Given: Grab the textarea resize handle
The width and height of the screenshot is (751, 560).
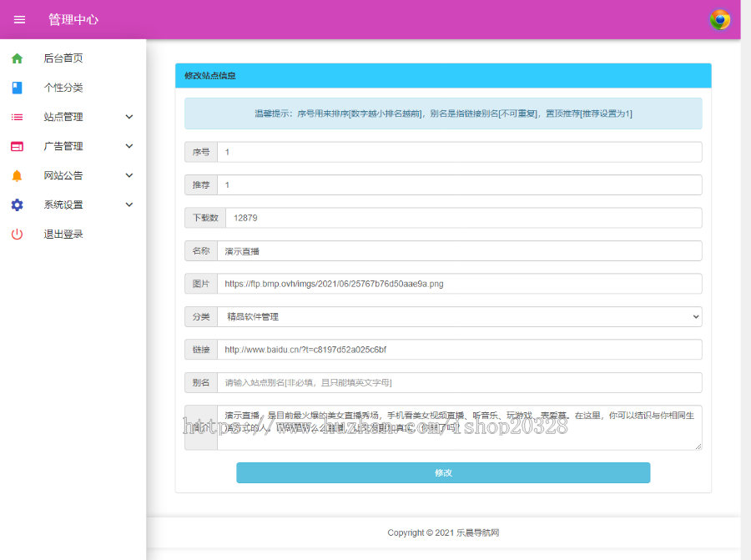Looking at the screenshot, I should pyautogui.click(x=698, y=446).
